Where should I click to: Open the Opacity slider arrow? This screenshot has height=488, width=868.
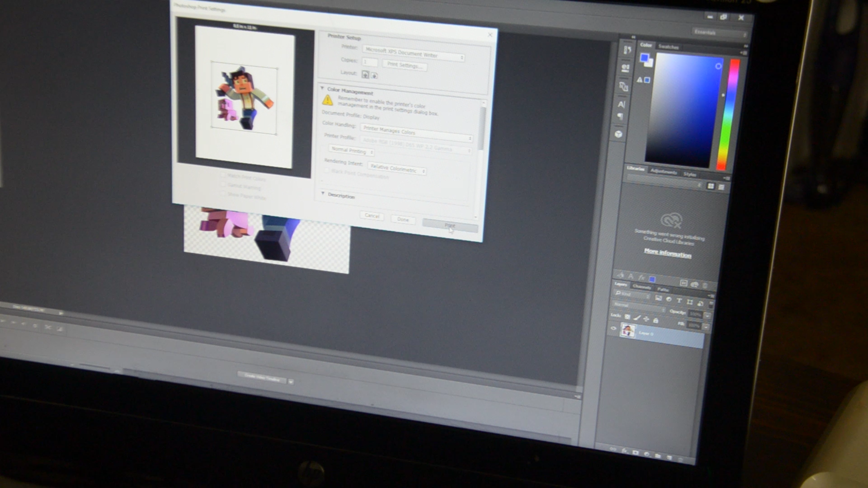(x=708, y=315)
